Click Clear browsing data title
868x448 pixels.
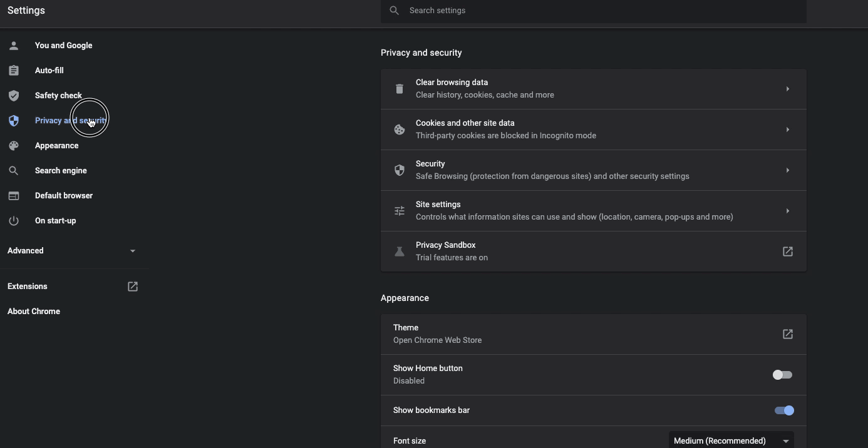(x=452, y=83)
